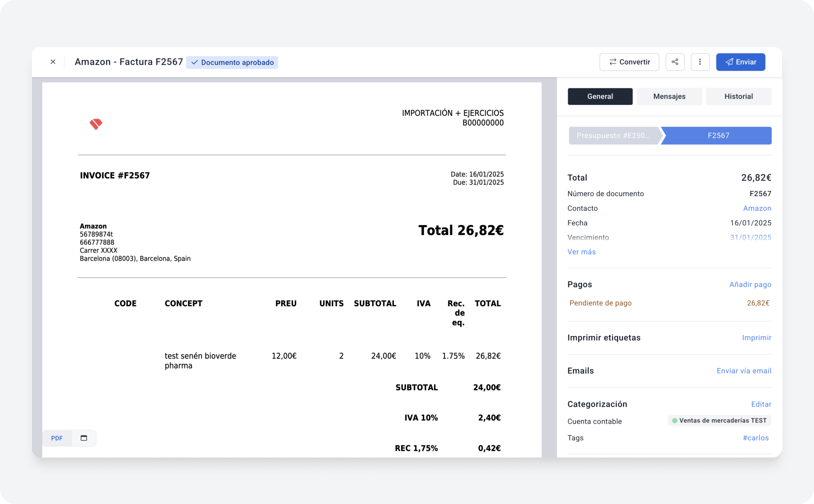
Task: Click the REC 1,75% amount 0,42€
Action: click(489, 448)
